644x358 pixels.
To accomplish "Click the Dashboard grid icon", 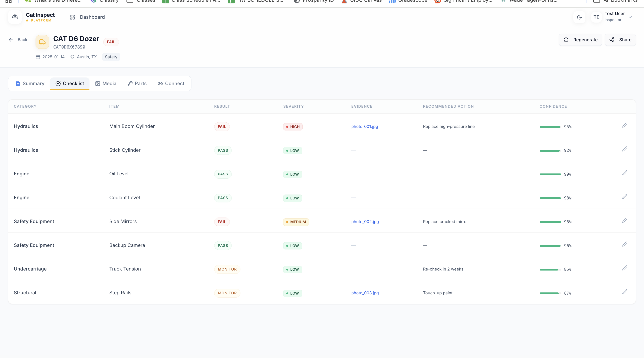I will point(72,17).
